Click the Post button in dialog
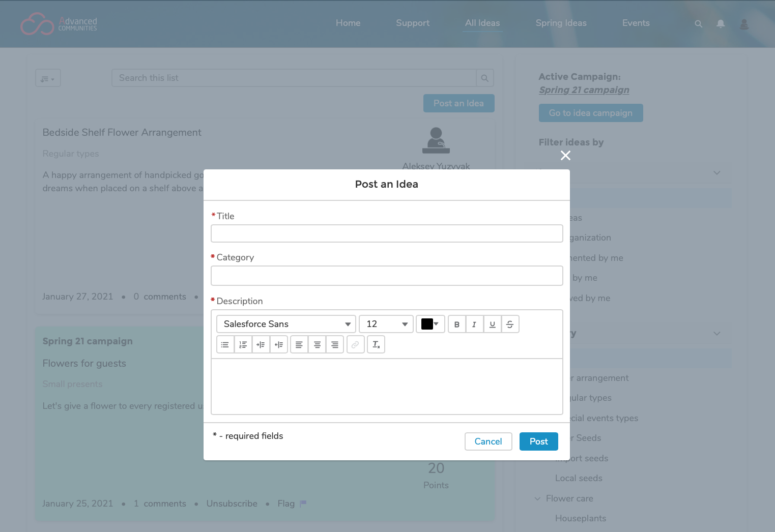 click(x=539, y=441)
